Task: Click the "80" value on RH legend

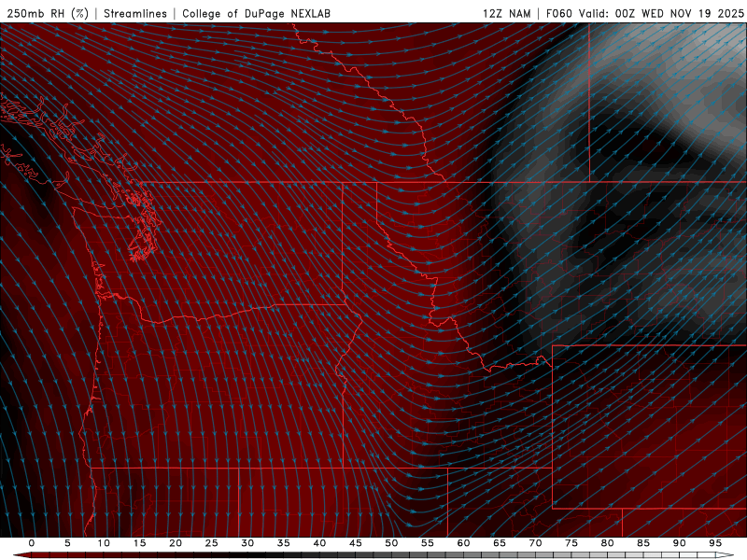Action: [608, 543]
